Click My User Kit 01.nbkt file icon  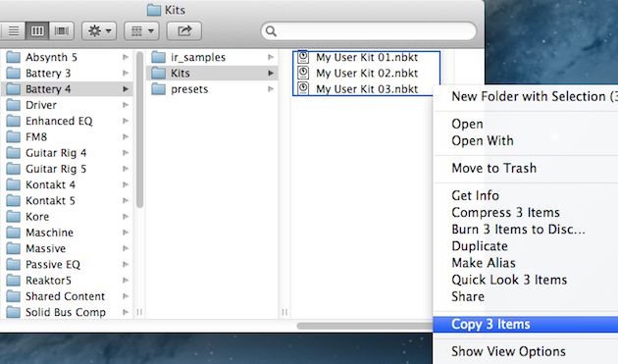pyautogui.click(x=303, y=57)
